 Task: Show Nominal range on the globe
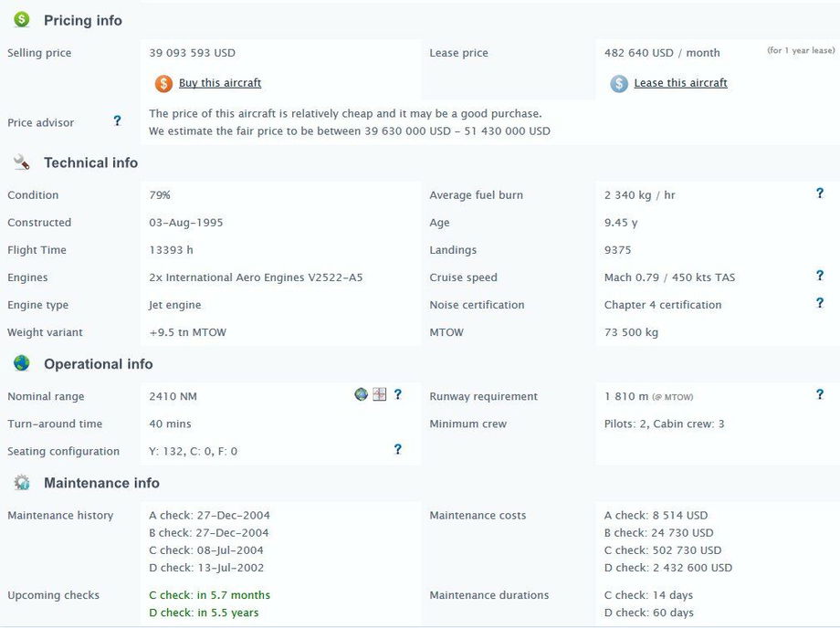362,394
